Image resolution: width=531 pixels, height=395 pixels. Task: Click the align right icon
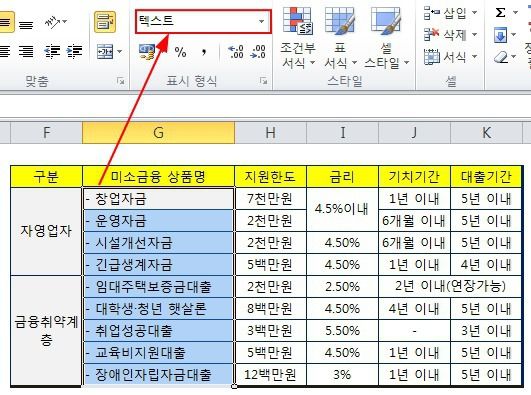click(26, 51)
